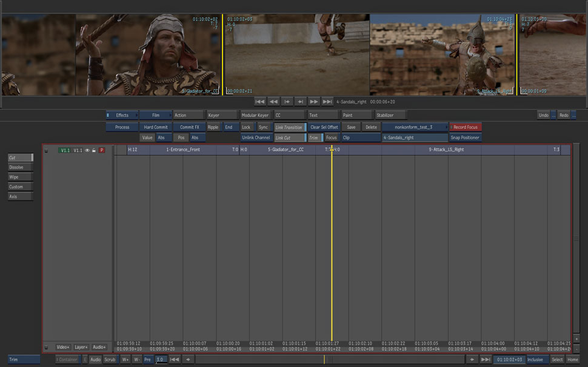This screenshot has width=588, height=367.
Task: Expand the Trim mode selector at bottom left
Action: pos(24,360)
